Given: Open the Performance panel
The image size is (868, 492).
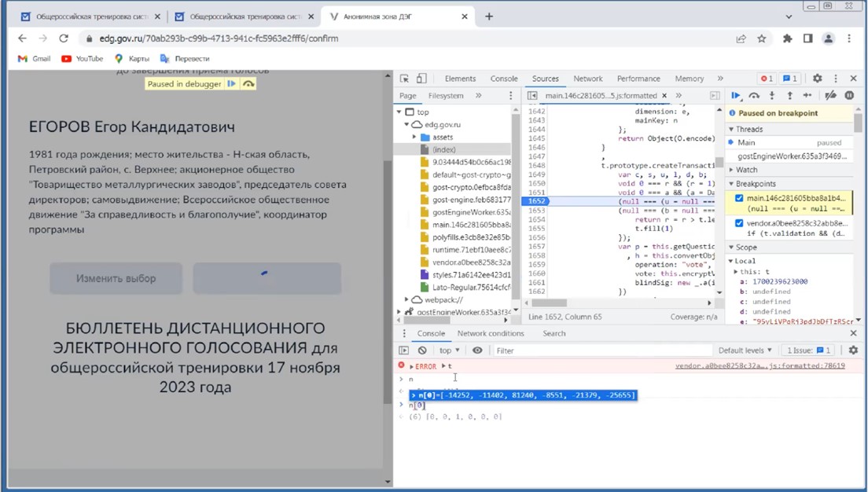Looking at the screenshot, I should click(638, 79).
